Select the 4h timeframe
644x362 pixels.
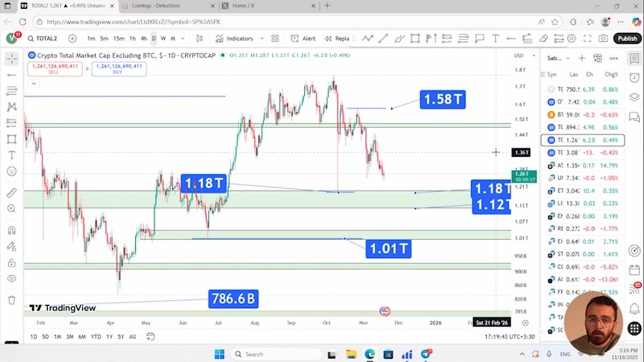coord(144,39)
